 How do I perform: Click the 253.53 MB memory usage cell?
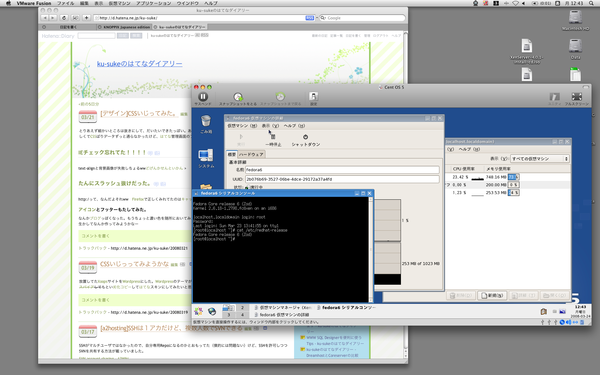click(496, 192)
